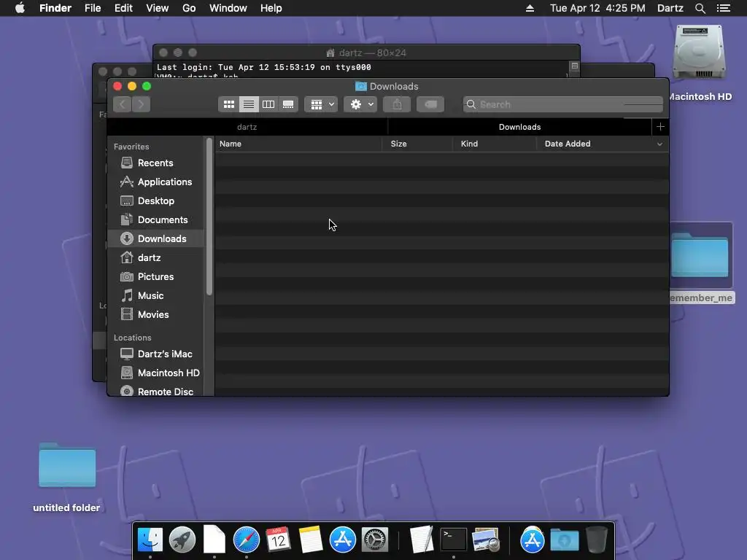This screenshot has height=560, width=747.
Task: Open dartz home folder in sidebar
Action: click(x=155, y=257)
